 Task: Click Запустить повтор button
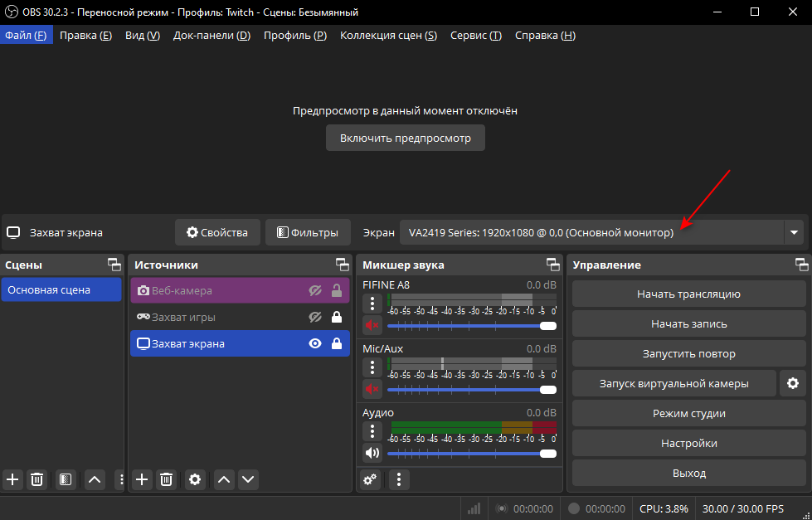(x=688, y=354)
